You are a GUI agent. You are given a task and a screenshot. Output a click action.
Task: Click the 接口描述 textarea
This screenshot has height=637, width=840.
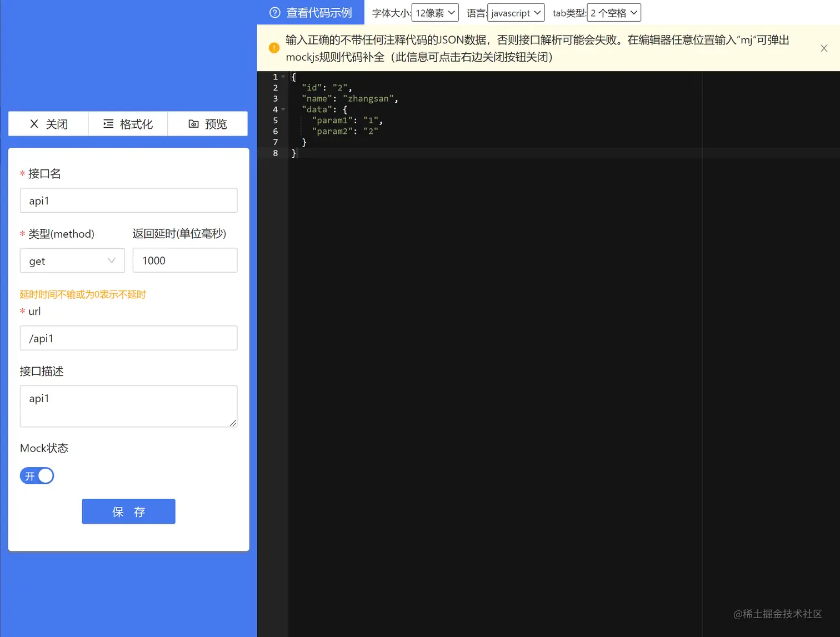pyautogui.click(x=129, y=407)
